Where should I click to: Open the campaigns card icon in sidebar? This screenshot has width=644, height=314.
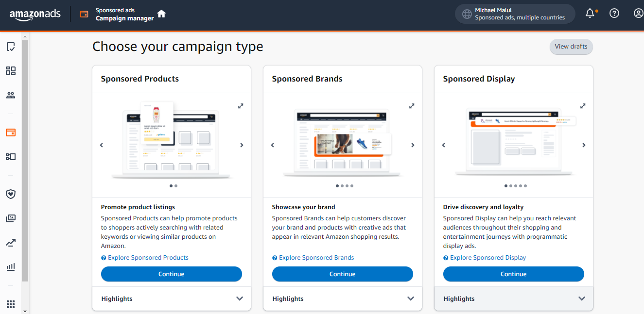pyautogui.click(x=11, y=132)
